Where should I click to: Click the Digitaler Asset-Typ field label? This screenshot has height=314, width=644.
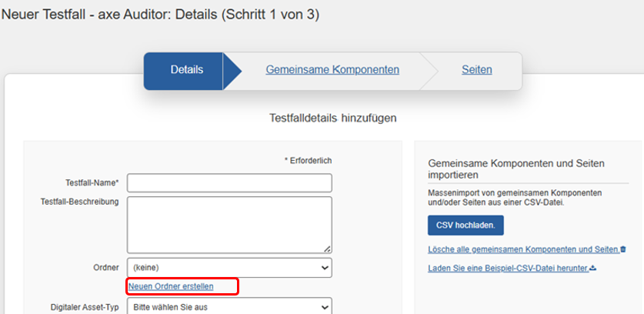83,306
